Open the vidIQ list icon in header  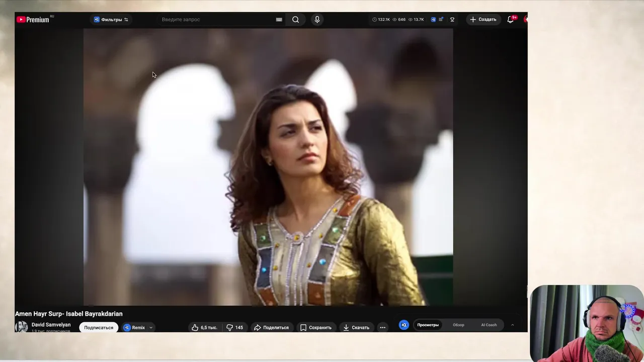(441, 20)
